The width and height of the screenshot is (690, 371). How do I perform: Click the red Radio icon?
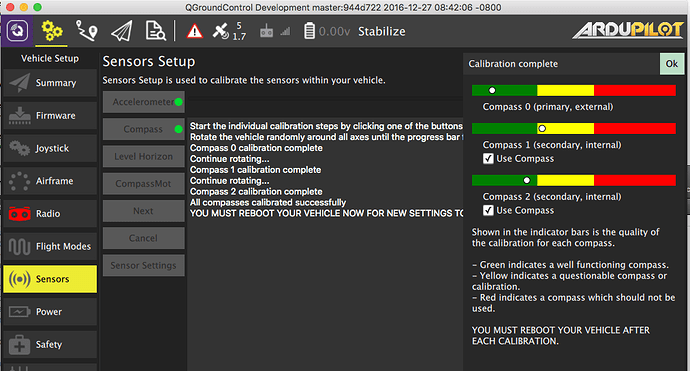coord(19,214)
